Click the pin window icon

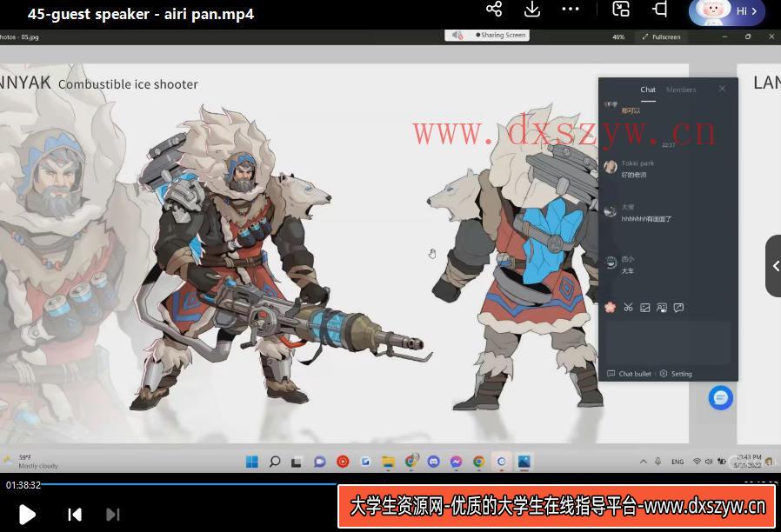[659, 9]
